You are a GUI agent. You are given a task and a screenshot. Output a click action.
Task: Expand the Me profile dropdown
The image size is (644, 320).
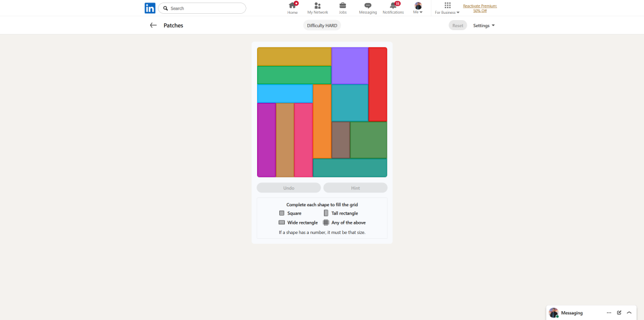click(418, 8)
